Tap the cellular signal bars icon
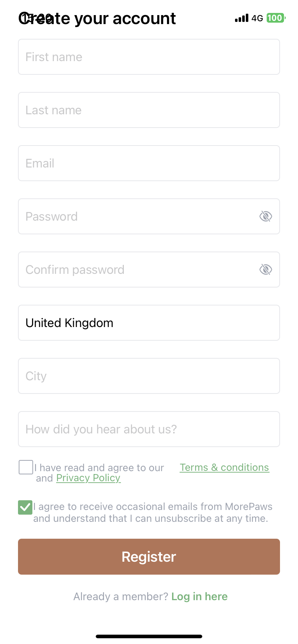The width and height of the screenshot is (298, 644). pyautogui.click(x=241, y=18)
